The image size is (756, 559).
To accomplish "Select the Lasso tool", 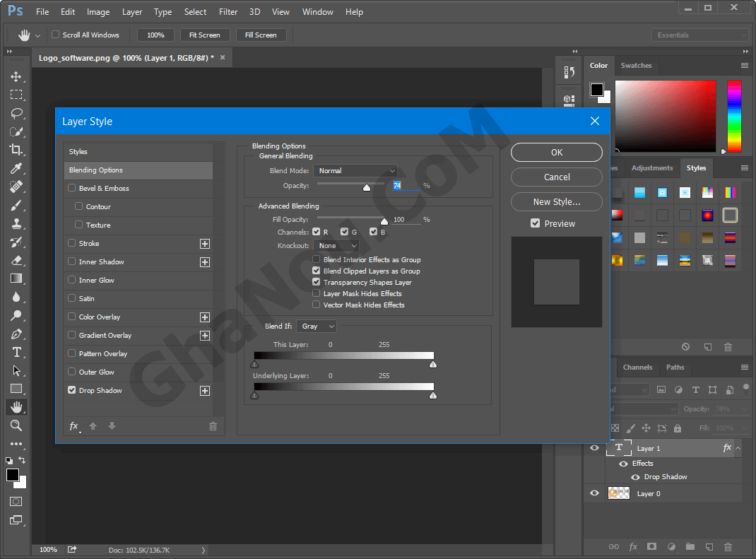I will pos(16,113).
